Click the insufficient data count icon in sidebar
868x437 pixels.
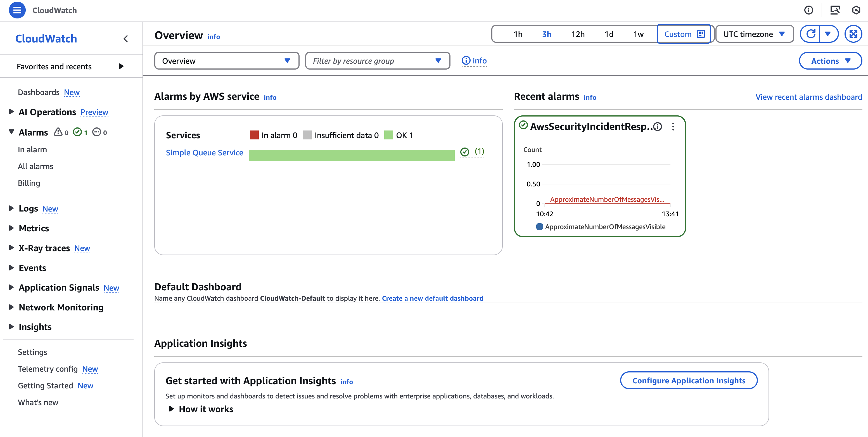[x=100, y=132]
